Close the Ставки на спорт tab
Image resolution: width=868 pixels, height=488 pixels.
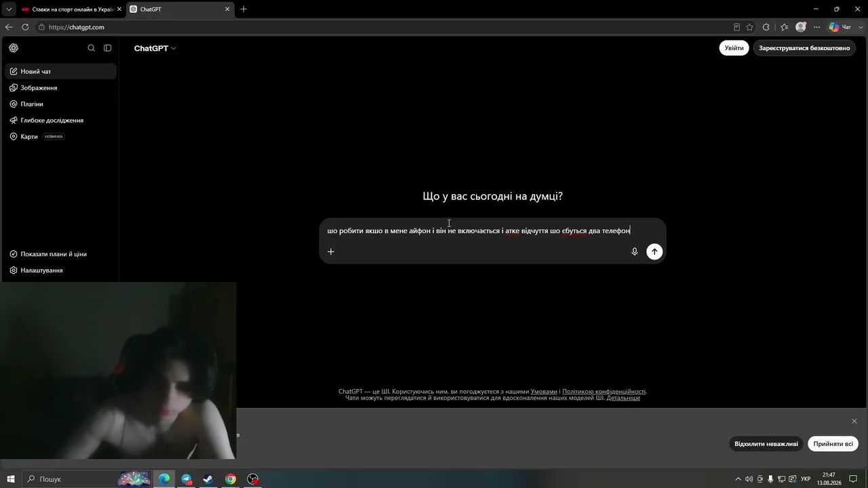pyautogui.click(x=119, y=9)
